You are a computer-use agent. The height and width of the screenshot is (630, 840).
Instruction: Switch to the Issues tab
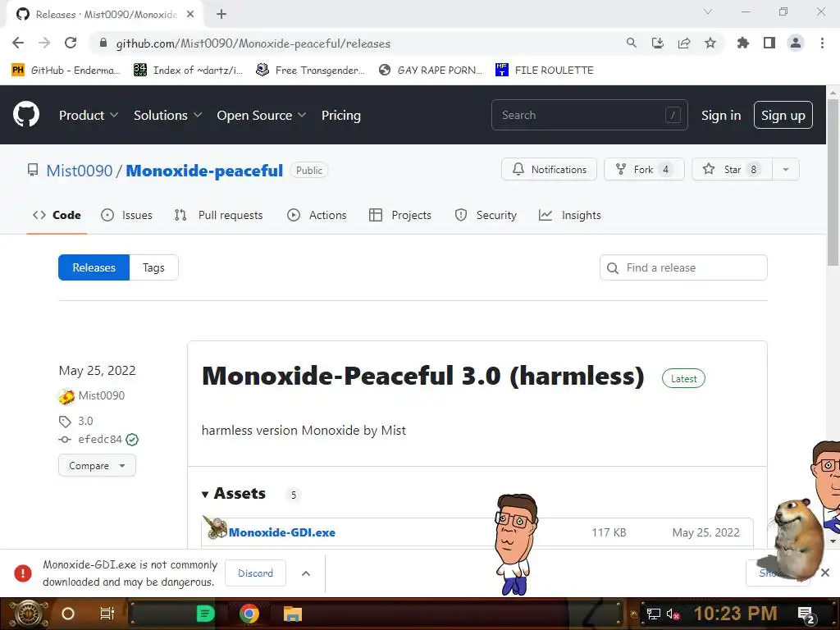[126, 215]
